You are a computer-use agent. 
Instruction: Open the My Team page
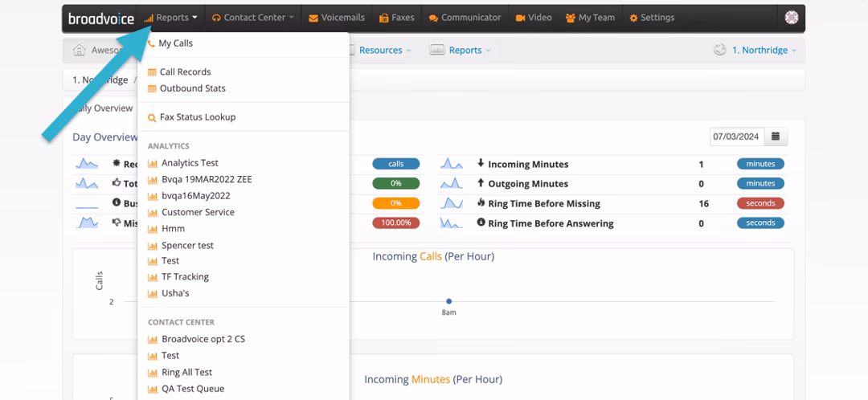pyautogui.click(x=590, y=18)
